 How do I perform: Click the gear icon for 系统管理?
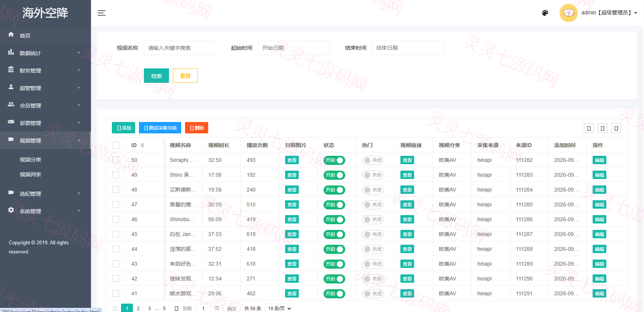click(11, 210)
